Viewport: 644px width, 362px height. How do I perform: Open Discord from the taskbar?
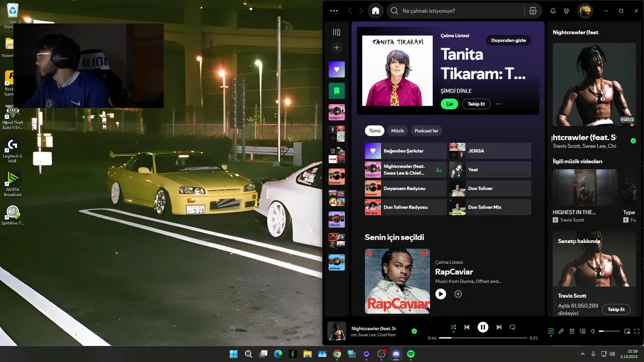tap(396, 354)
